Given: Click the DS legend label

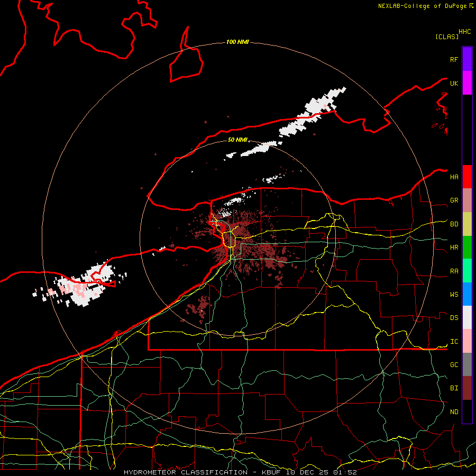Looking at the screenshot, I should tap(454, 318).
